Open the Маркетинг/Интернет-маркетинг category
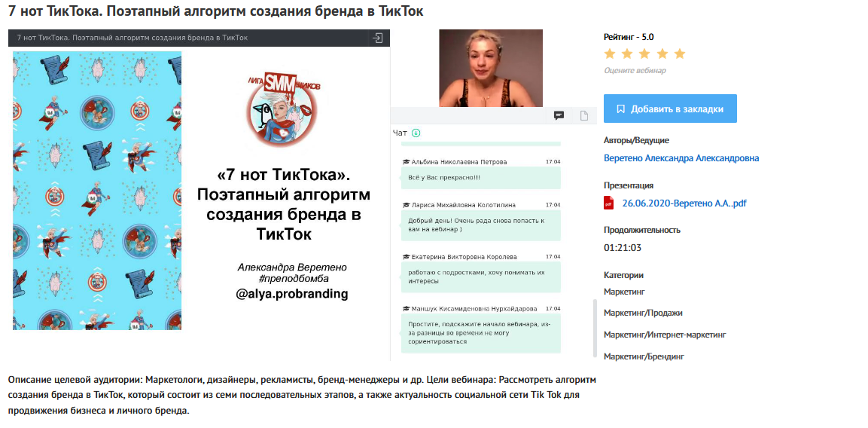 point(665,335)
